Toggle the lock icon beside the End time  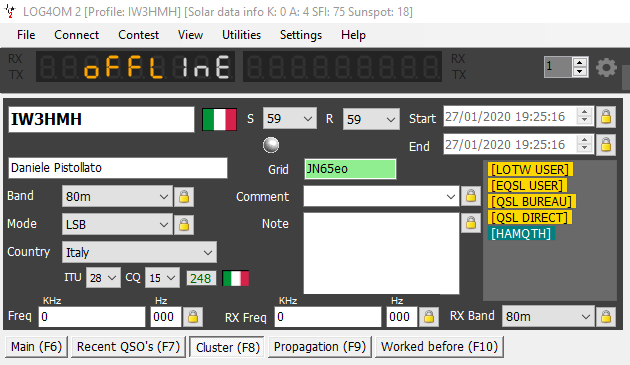click(x=606, y=145)
